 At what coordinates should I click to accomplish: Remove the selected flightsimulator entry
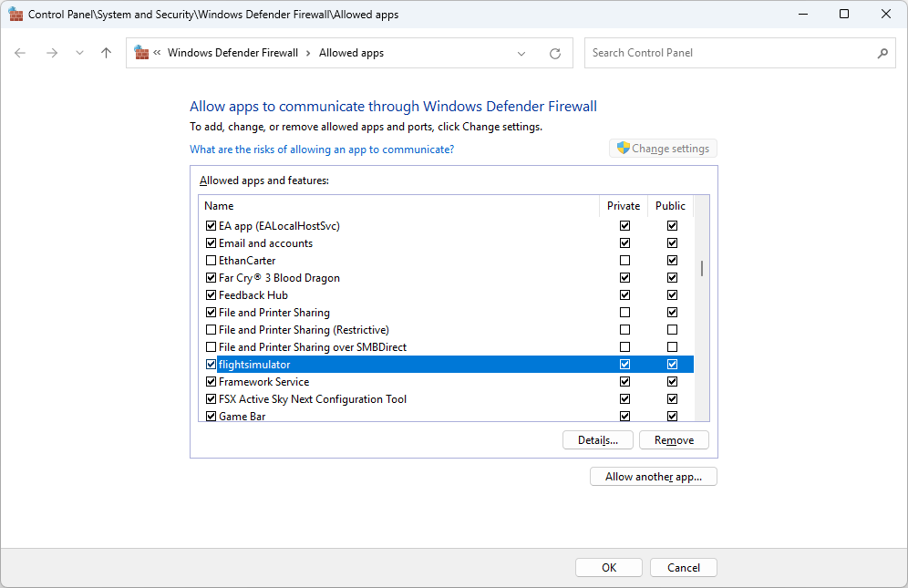(x=674, y=440)
